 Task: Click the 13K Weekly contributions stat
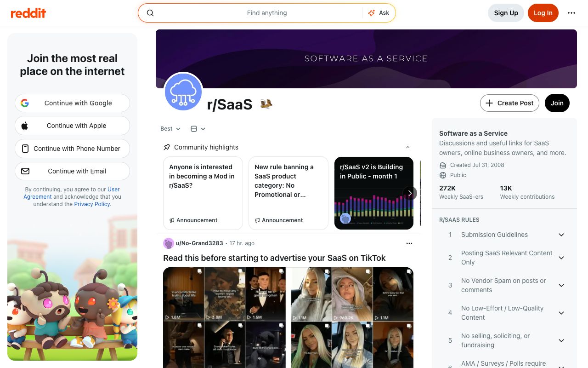click(527, 192)
